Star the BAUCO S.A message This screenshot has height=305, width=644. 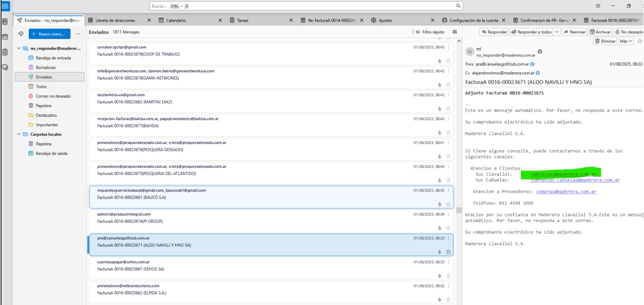click(448, 204)
